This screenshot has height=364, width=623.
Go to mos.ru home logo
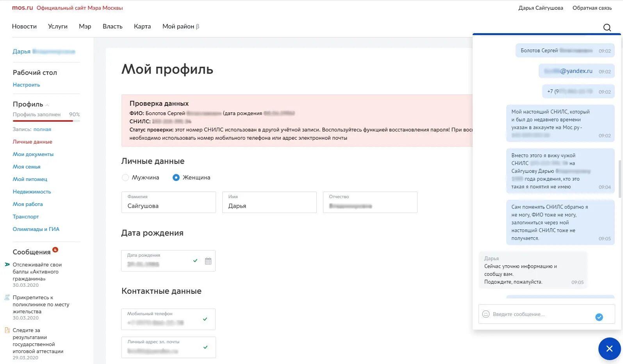click(23, 8)
